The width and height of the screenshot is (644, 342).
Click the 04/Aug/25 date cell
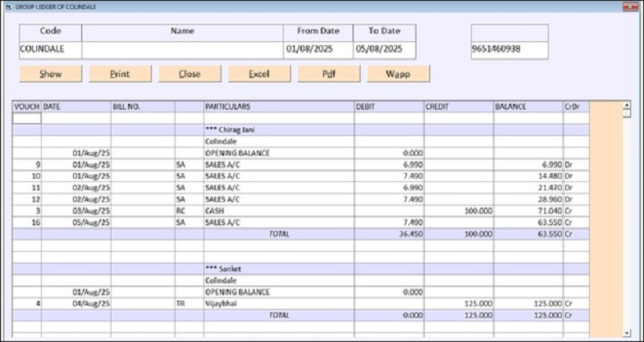[76, 304]
